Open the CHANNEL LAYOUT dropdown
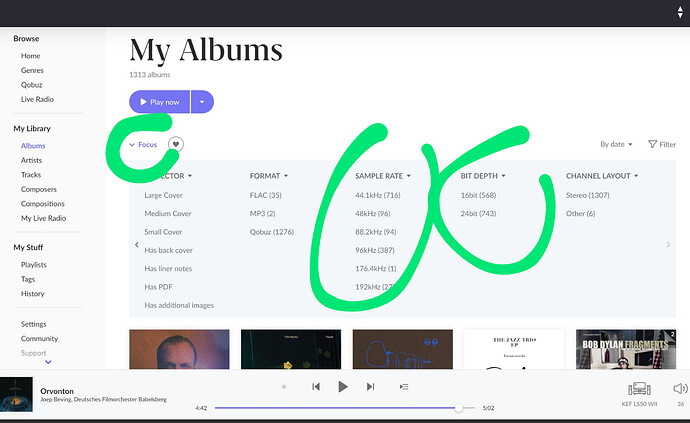Viewport: 690px width, 423px height. coord(602,176)
